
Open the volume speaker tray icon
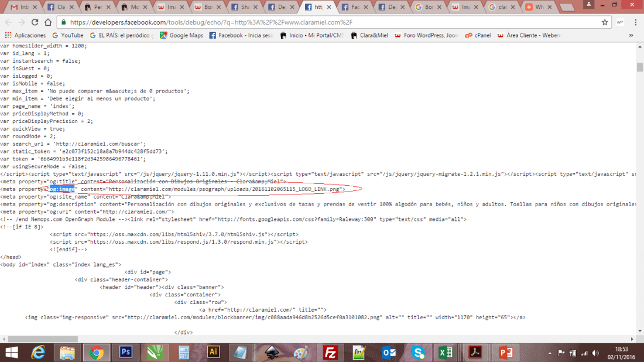pos(595,353)
